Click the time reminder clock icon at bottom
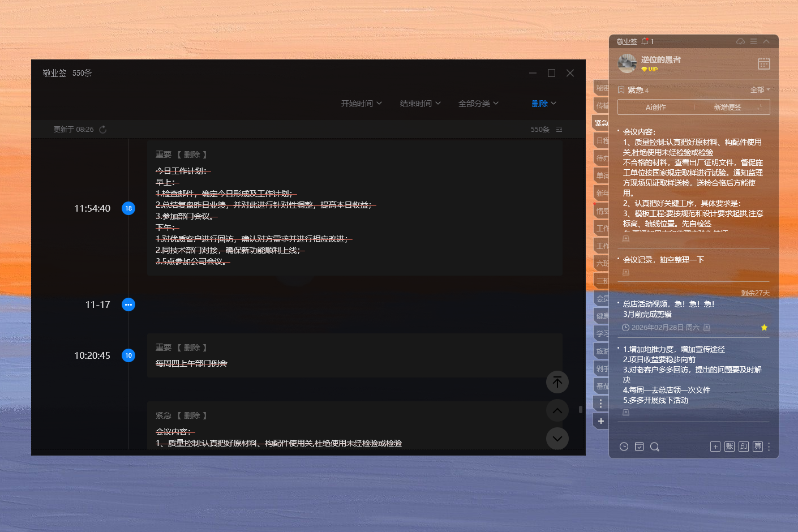Screen dimensions: 798x532 pyautogui.click(x=624, y=447)
